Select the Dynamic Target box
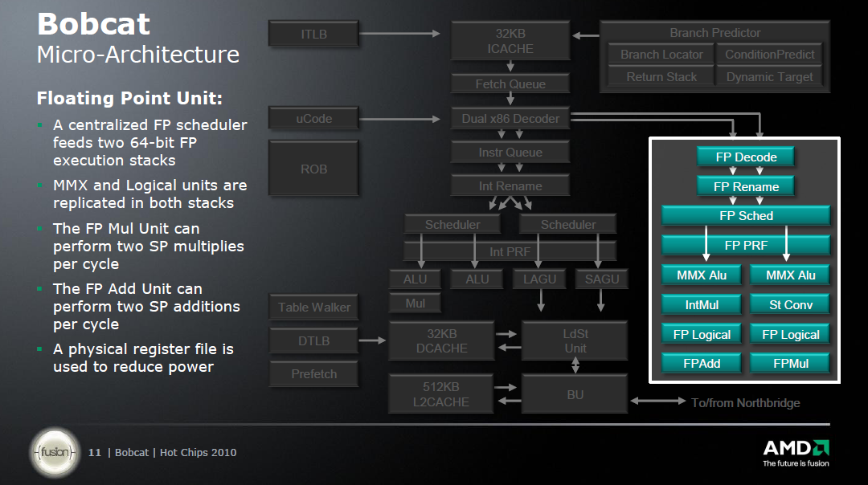This screenshot has width=868, height=485. pos(769,78)
